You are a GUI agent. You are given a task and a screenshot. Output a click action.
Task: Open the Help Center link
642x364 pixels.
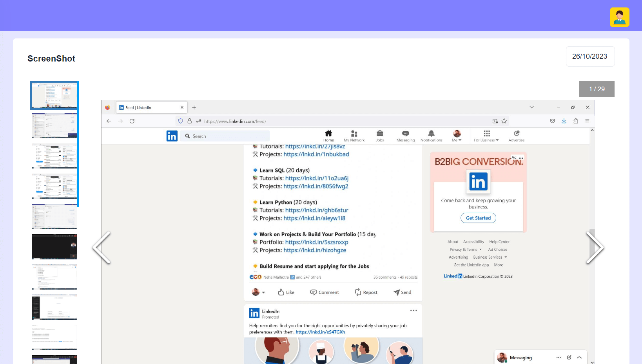pyautogui.click(x=499, y=242)
